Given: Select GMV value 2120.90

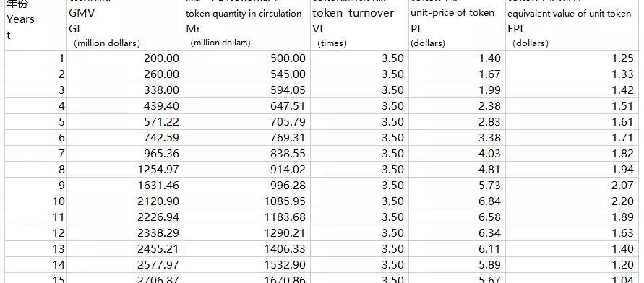Looking at the screenshot, I should tap(125, 201).
